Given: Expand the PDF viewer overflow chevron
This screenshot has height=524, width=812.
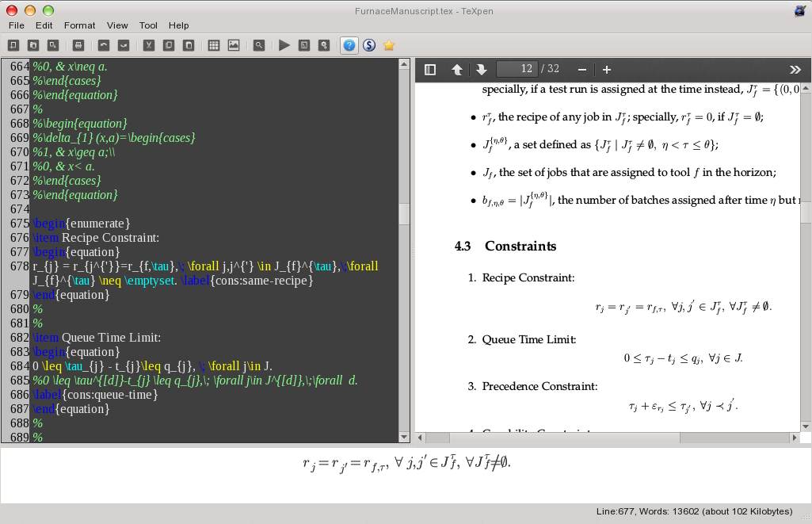Looking at the screenshot, I should [x=795, y=69].
